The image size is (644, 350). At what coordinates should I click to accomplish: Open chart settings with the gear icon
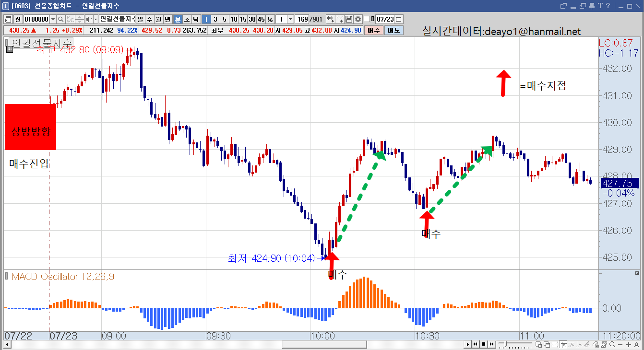358,19
